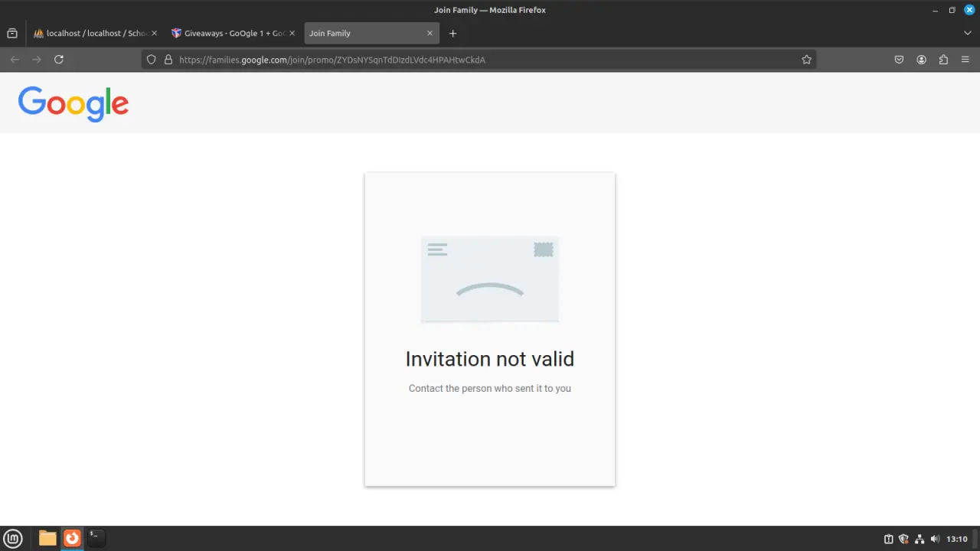Switch to the Giveaways - GoOgle 1 tab
Viewport: 980px width, 551px height.
(x=233, y=34)
